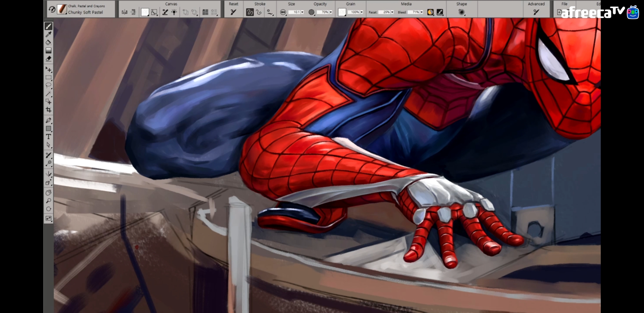This screenshot has width=644, height=313.
Task: Select the Transform tool
Action: coord(48,102)
